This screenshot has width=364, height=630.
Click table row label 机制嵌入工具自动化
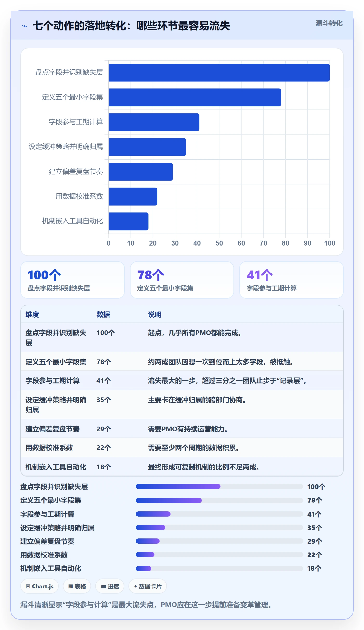pos(56,467)
